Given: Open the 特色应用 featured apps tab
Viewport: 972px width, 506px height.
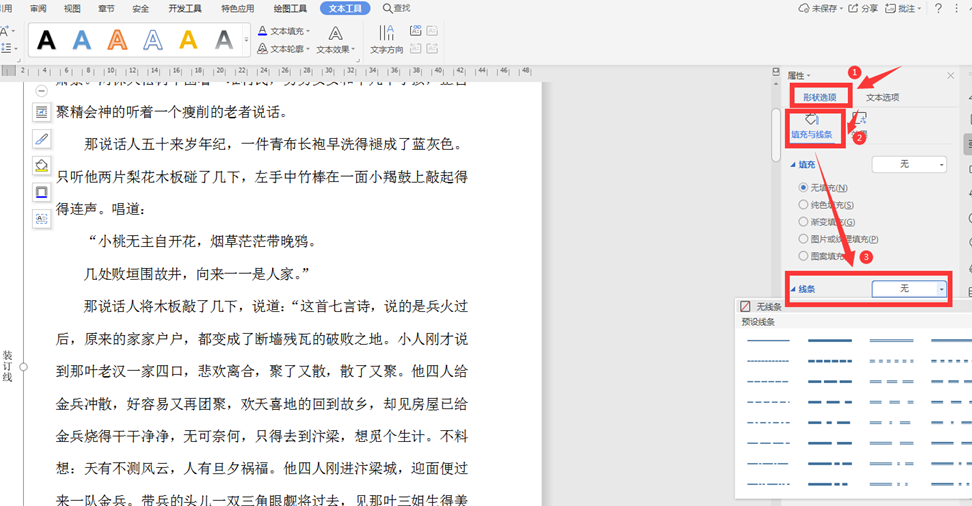Looking at the screenshot, I should coord(237,8).
